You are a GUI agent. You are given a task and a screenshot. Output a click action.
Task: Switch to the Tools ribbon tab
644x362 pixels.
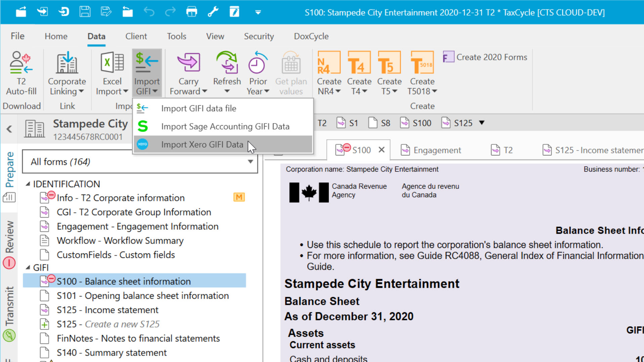tap(176, 36)
